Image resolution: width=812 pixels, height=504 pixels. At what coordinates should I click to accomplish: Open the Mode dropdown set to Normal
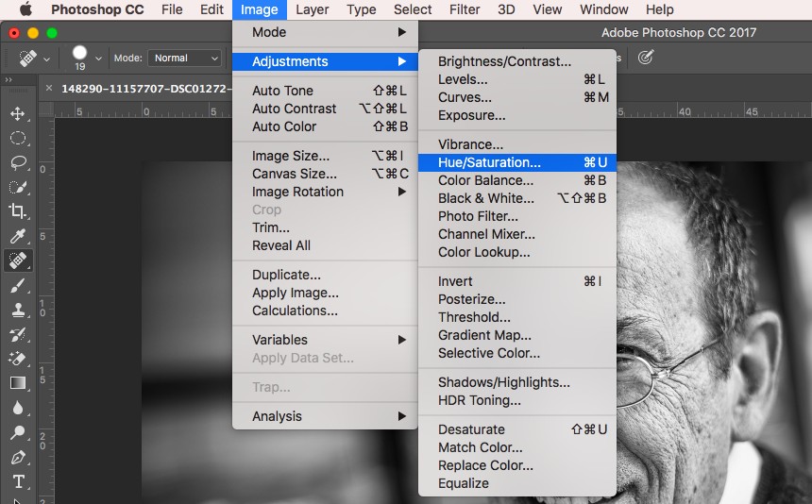184,58
